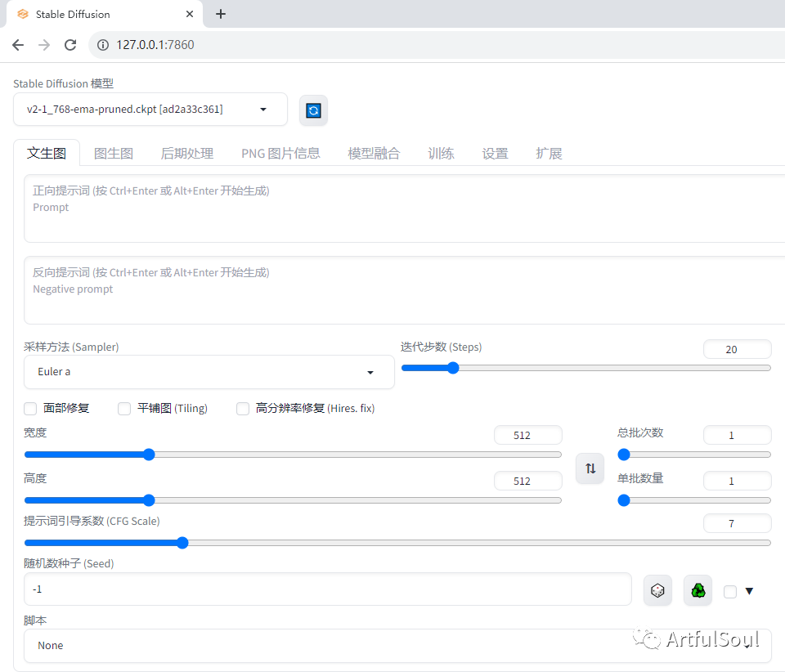Open the 后期处理 tab
Screen dimensions: 785x672
click(187, 153)
